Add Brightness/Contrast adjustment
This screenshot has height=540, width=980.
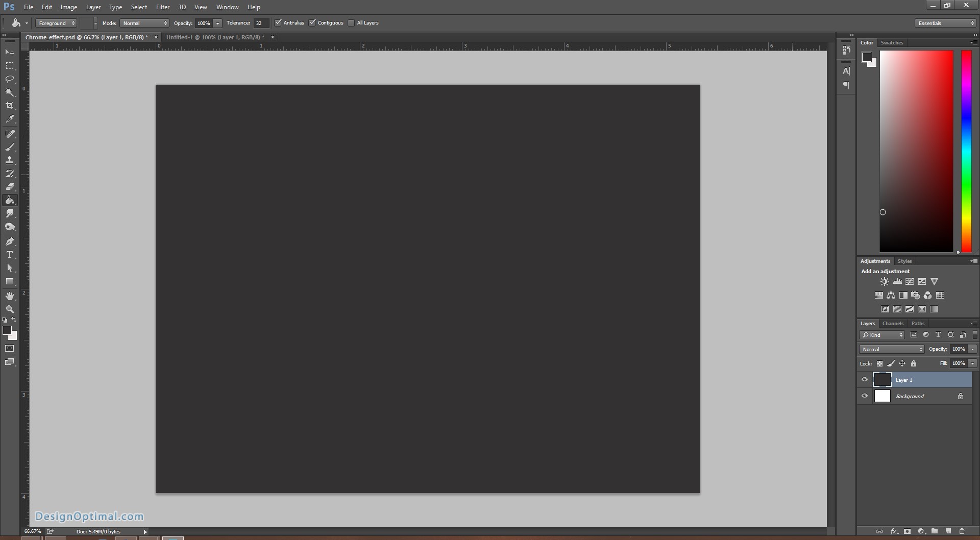tap(885, 282)
